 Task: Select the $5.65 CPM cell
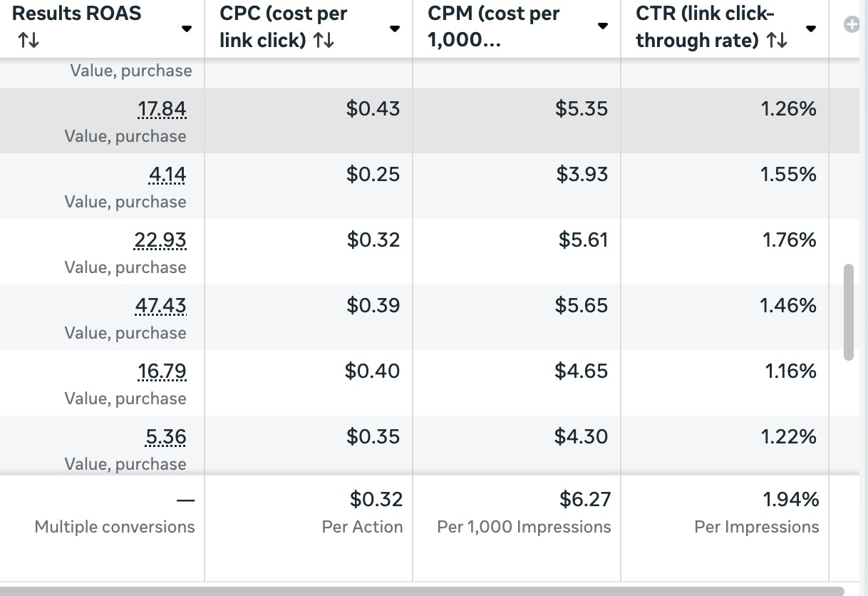click(x=582, y=306)
